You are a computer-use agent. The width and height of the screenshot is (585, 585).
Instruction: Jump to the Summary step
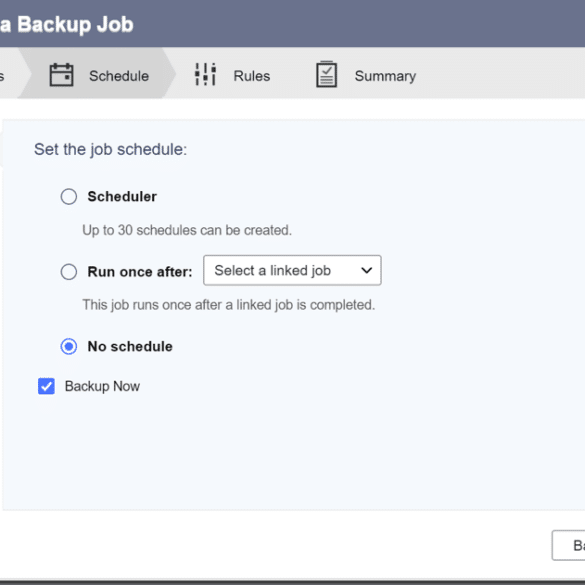coord(366,75)
